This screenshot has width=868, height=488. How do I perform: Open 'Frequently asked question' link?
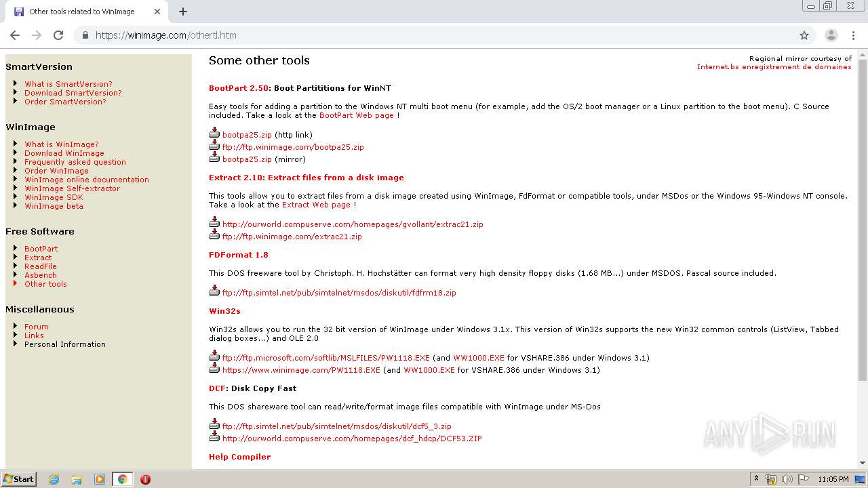75,162
